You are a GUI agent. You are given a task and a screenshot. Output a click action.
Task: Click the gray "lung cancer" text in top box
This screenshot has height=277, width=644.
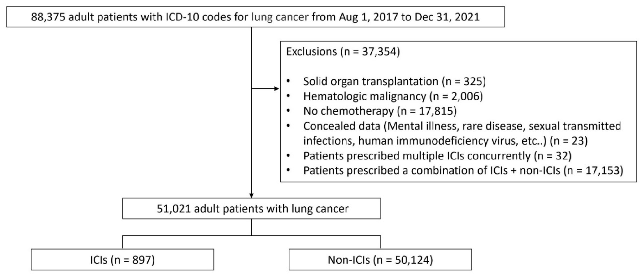point(280,17)
